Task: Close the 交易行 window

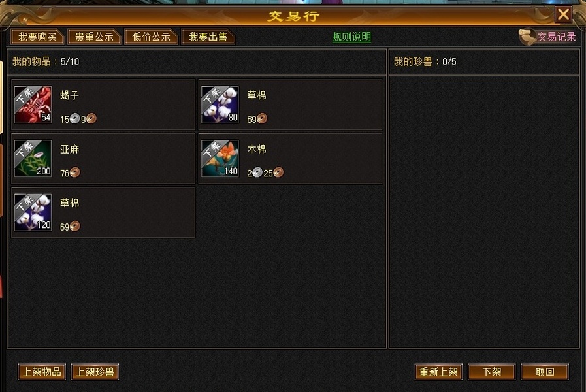Action: pyautogui.click(x=563, y=14)
